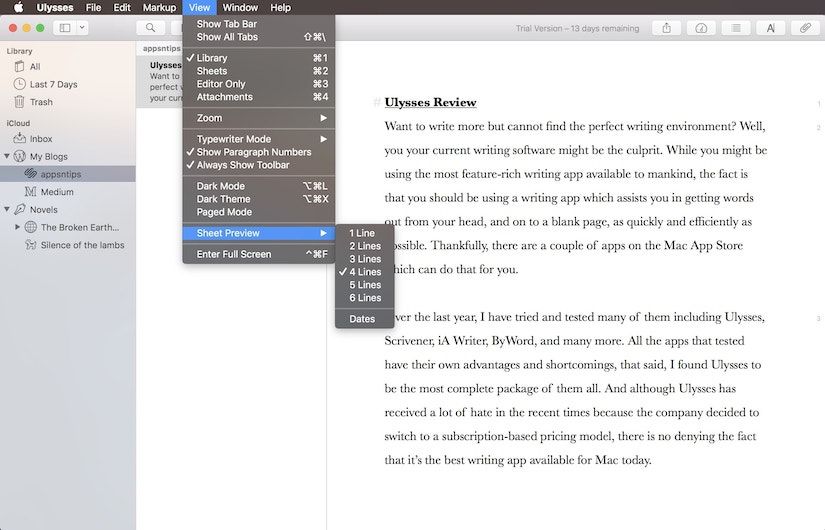The width and height of the screenshot is (825, 530).
Task: Click the share/export icon in toolbar
Action: (x=666, y=28)
